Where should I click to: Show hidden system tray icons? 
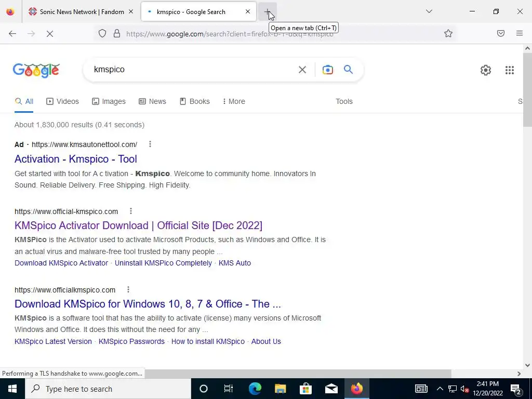[440, 389]
